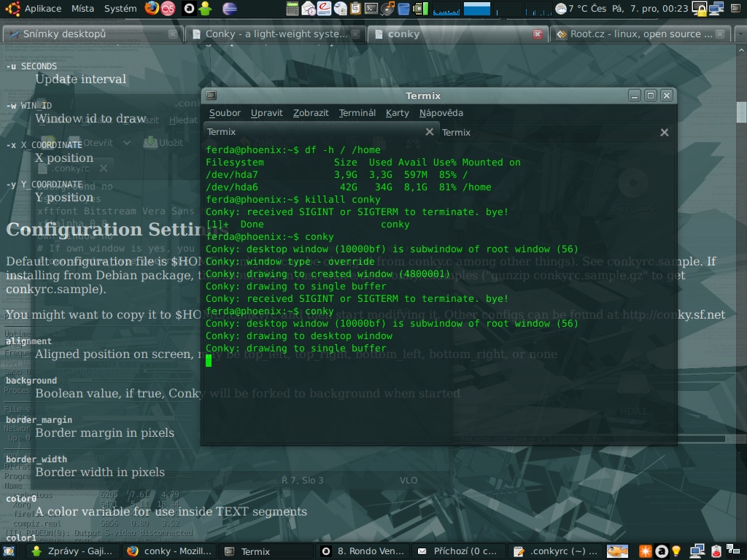Open the Upravit menu in Termix
Screen dimensions: 747x560
(x=267, y=113)
